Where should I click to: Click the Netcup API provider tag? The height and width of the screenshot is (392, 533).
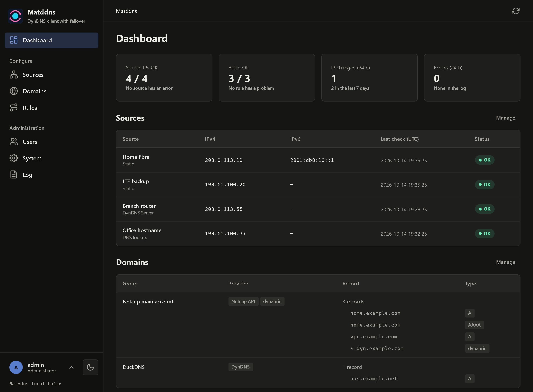pyautogui.click(x=243, y=302)
